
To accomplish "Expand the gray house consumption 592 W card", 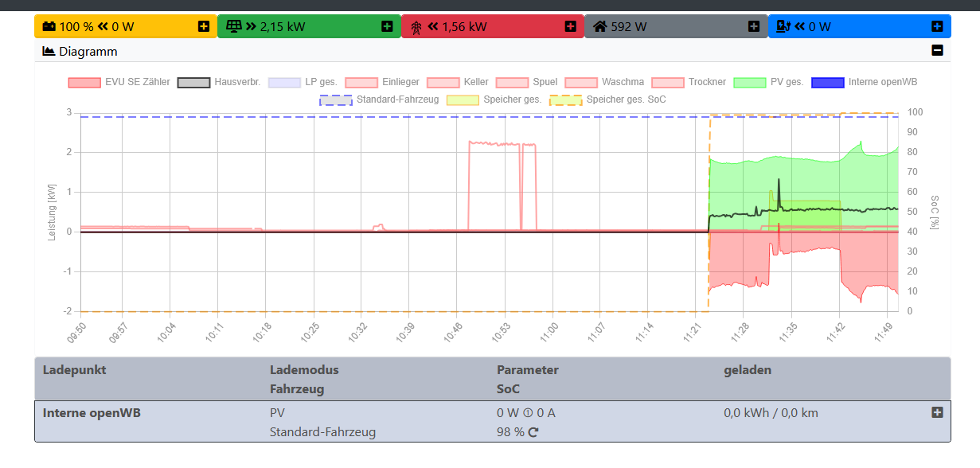I will (754, 26).
